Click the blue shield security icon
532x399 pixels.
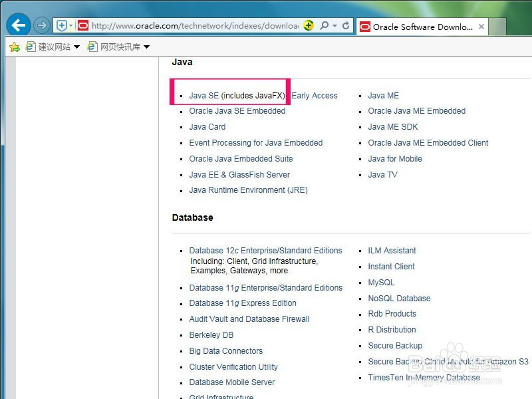point(62,26)
